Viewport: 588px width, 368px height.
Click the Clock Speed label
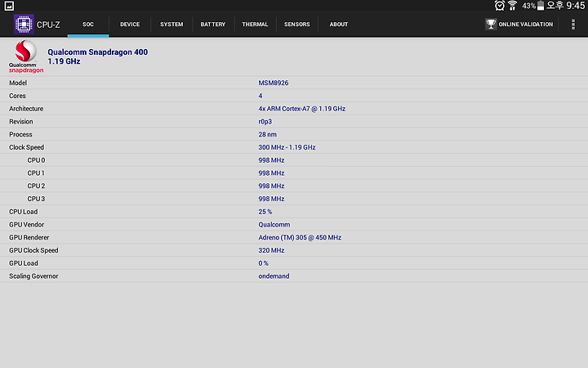[x=27, y=147]
